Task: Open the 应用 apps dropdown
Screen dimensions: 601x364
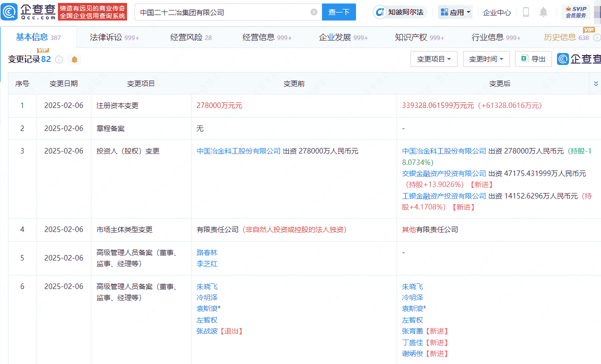Action: point(454,11)
